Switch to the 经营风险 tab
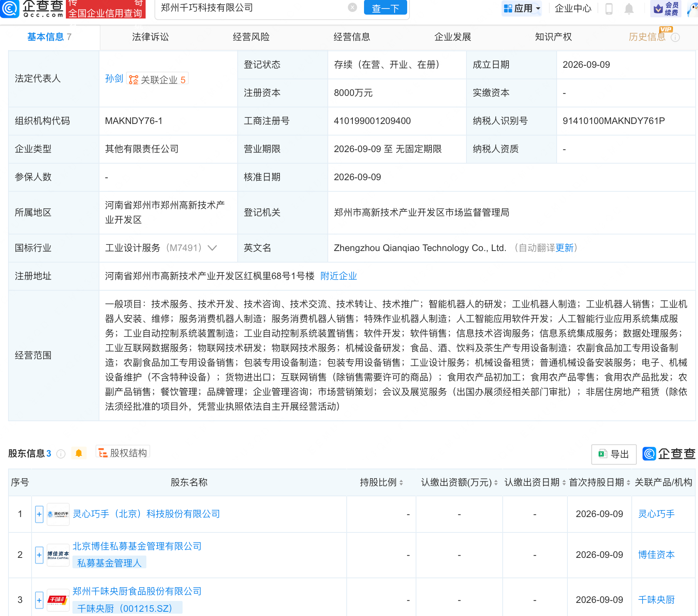Image resolution: width=698 pixels, height=616 pixels. coord(251,37)
